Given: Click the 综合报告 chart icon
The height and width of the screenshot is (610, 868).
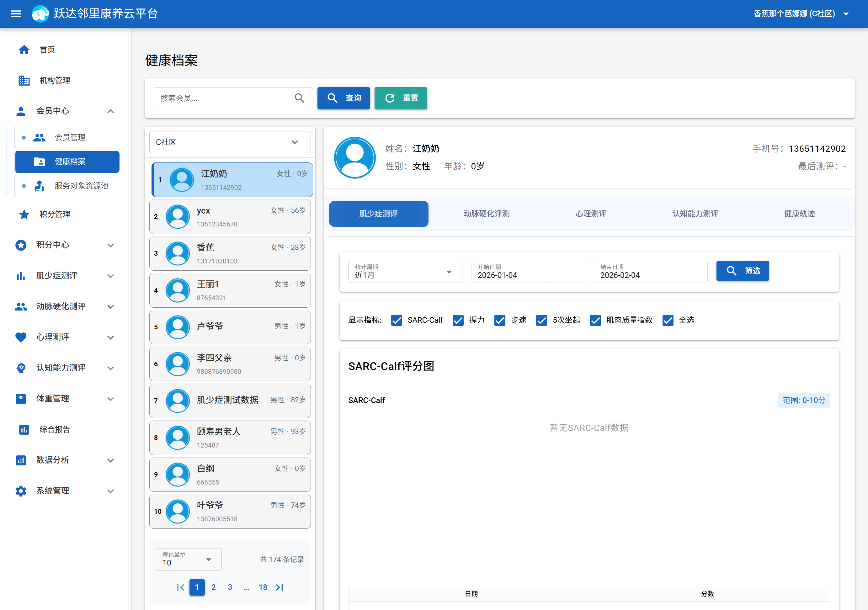Looking at the screenshot, I should (24, 429).
